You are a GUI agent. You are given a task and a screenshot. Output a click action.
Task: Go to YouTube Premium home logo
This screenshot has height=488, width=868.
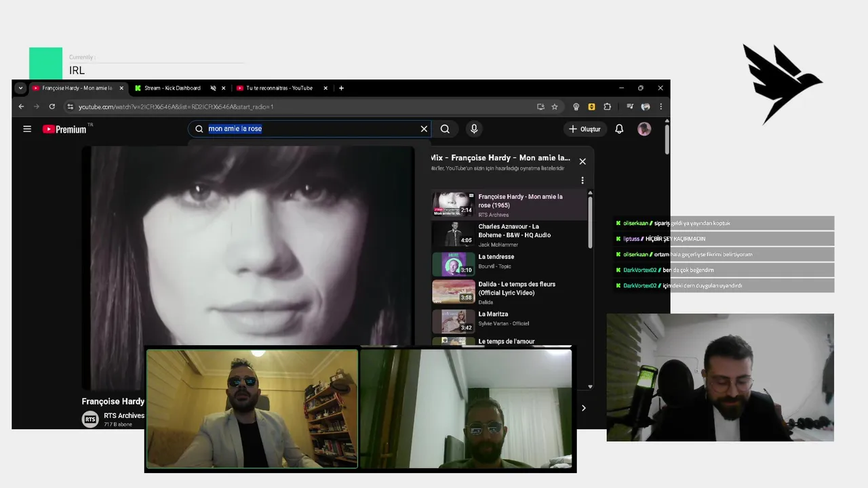[x=65, y=129]
